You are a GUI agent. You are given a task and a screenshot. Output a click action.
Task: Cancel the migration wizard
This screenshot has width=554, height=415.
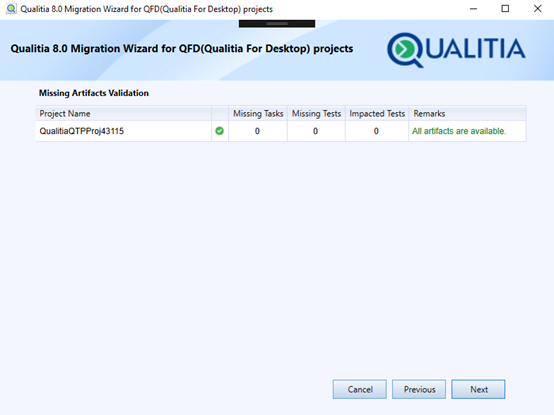coord(360,389)
